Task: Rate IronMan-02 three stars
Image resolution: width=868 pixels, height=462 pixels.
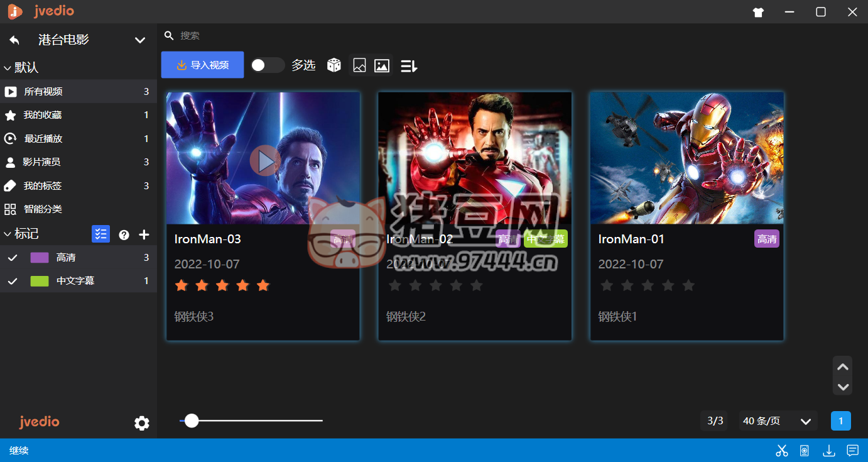Action: click(435, 285)
